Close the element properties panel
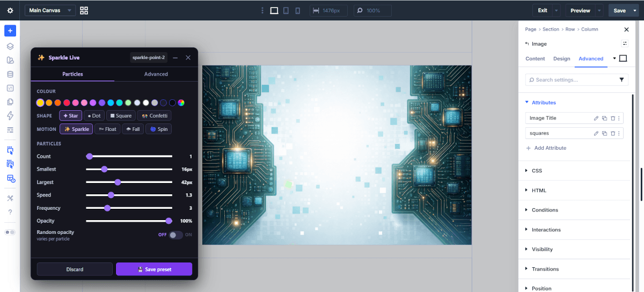The image size is (644, 292). tap(626, 30)
